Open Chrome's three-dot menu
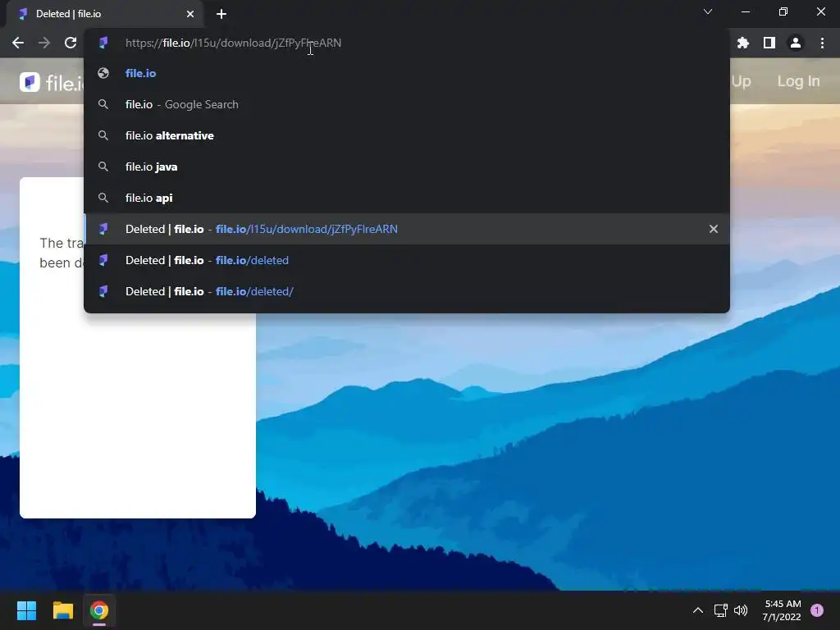Image resolution: width=840 pixels, height=630 pixels. tap(822, 43)
